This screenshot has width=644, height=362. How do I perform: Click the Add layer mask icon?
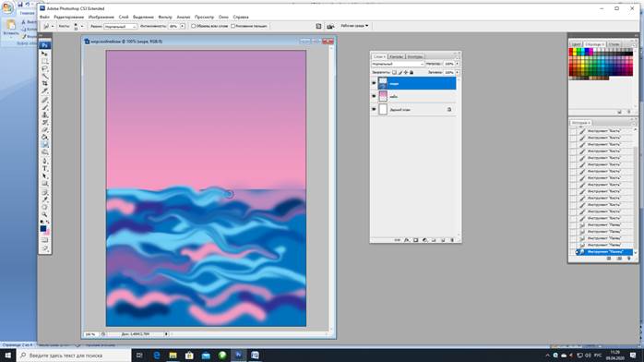[415, 240]
